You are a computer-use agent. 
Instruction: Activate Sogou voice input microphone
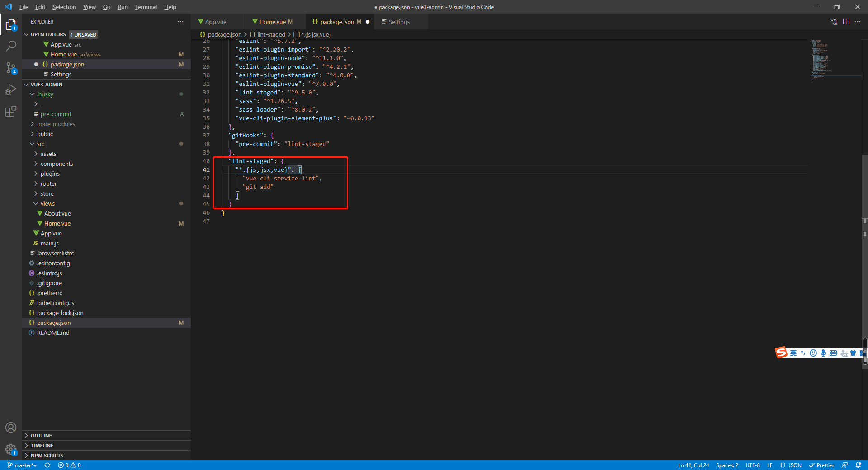823,353
